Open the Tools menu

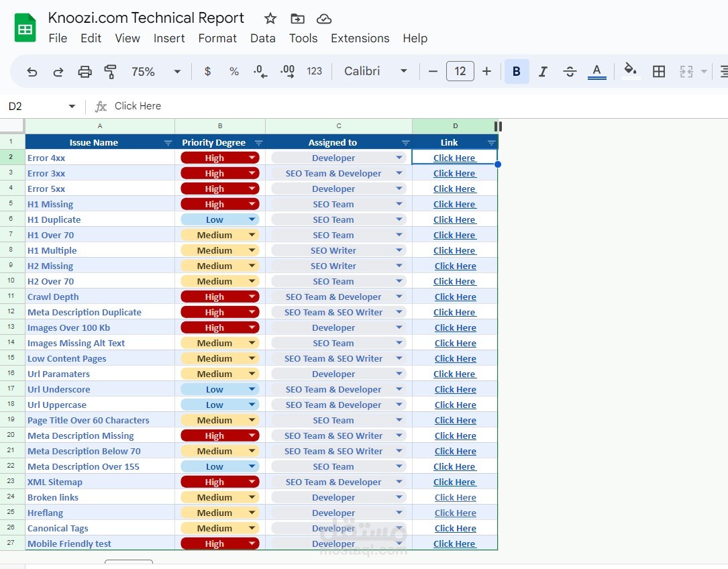(x=303, y=38)
